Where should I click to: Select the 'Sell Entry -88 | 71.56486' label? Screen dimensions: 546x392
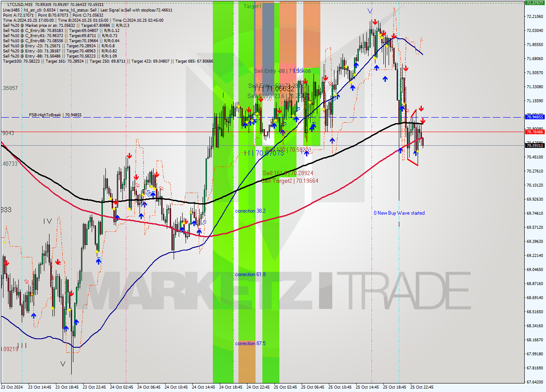click(x=282, y=71)
